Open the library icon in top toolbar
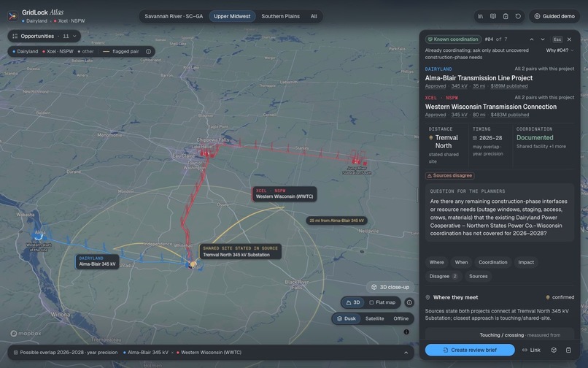This screenshot has width=588, height=368. pos(480,16)
